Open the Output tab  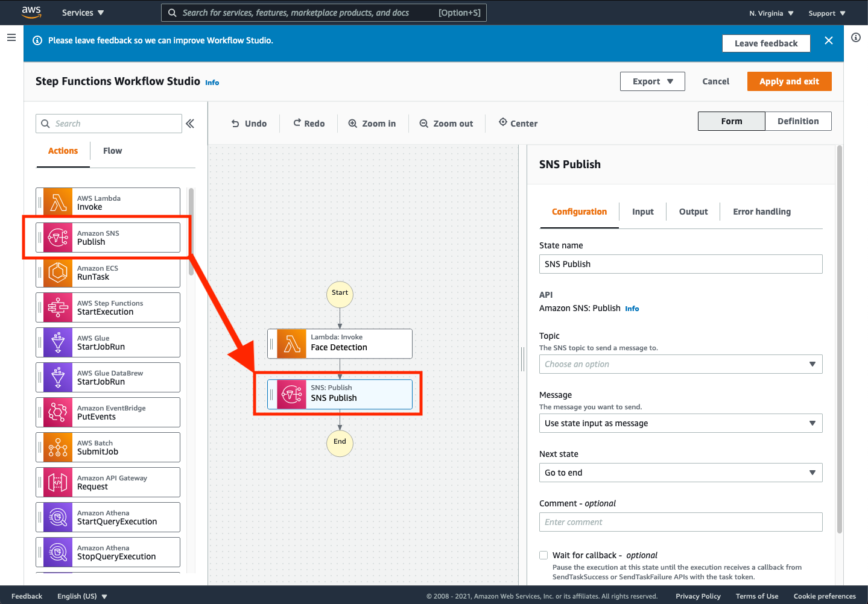[x=693, y=212]
